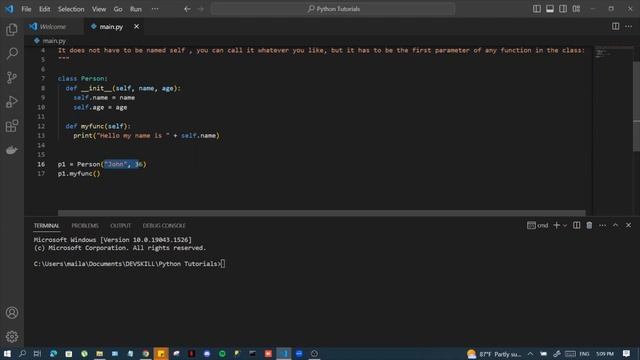Open the weather widget showing 87°F
The height and width of the screenshot is (360, 640).
[x=494, y=354]
